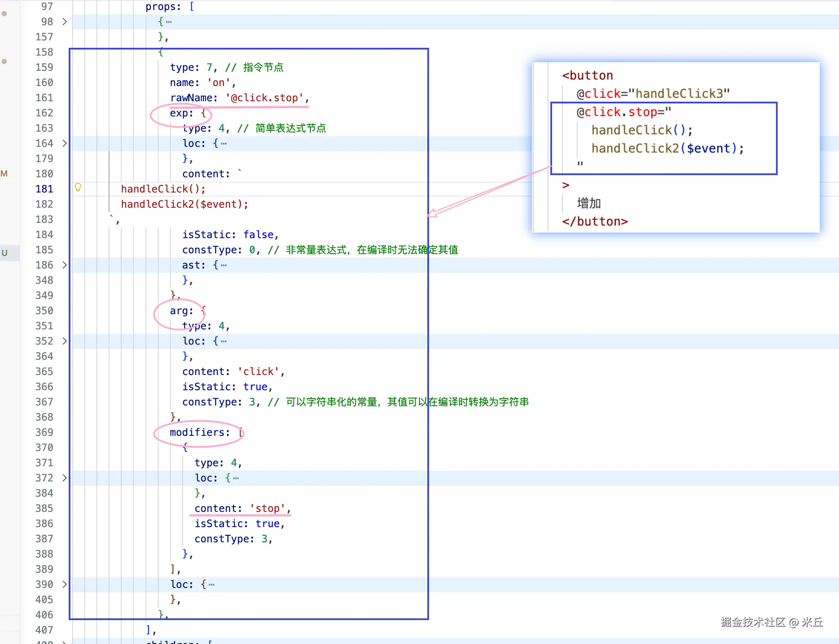Click the folded ellipsis on line 372 loc
This screenshot has width=839, height=644.
point(236,478)
